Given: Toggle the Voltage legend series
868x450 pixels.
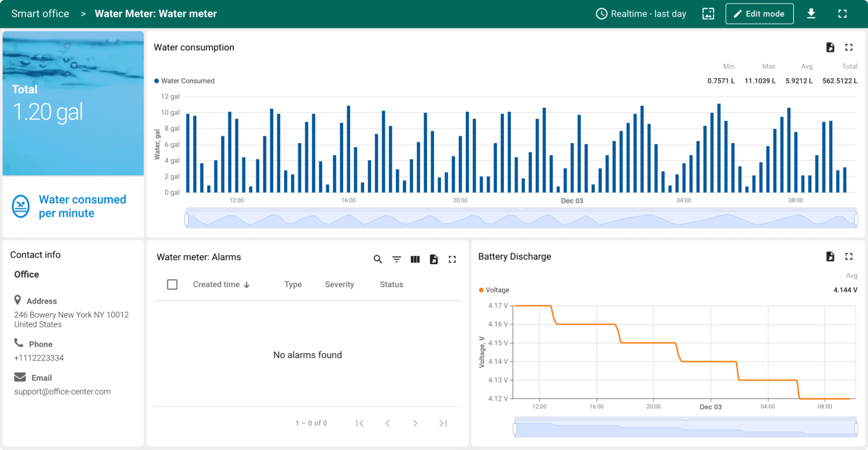Looking at the screenshot, I should click(494, 290).
